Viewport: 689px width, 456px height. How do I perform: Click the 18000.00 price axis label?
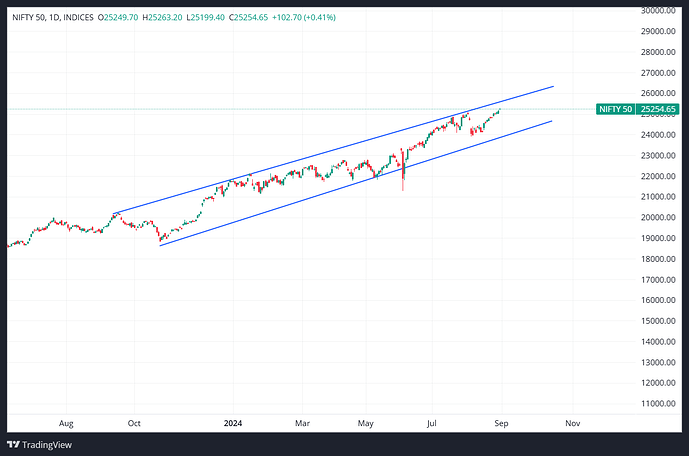pos(658,259)
